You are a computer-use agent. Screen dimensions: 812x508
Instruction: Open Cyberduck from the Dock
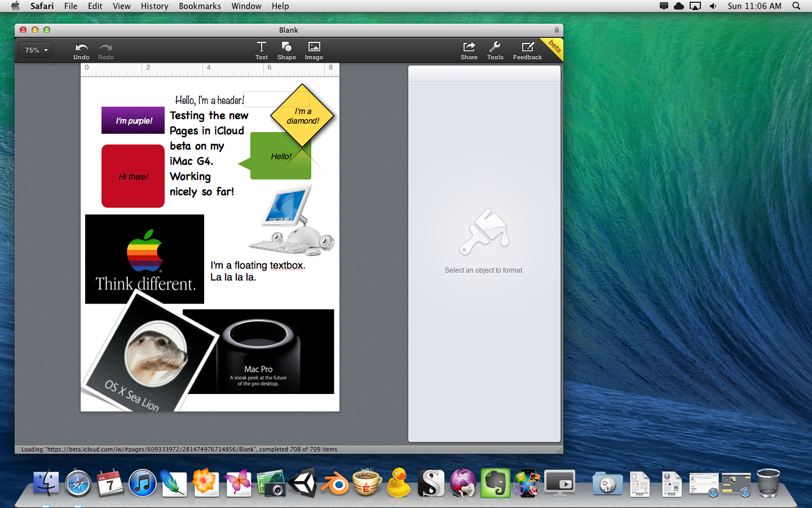point(399,483)
